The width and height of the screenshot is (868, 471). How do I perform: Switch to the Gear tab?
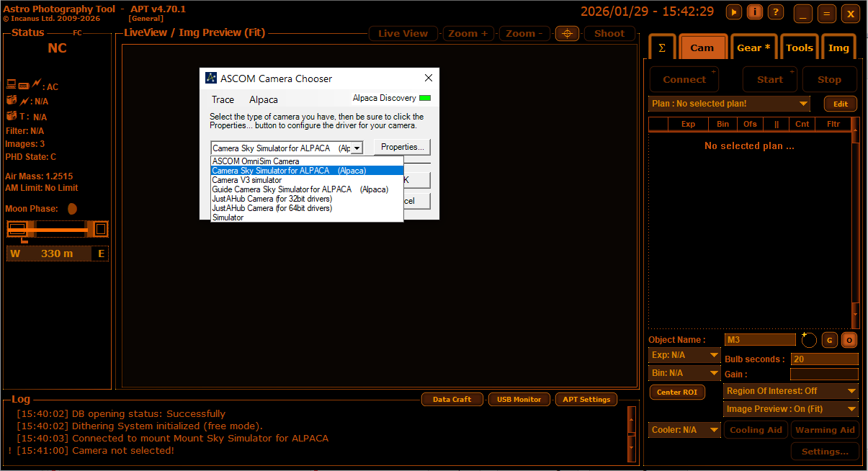tap(753, 48)
